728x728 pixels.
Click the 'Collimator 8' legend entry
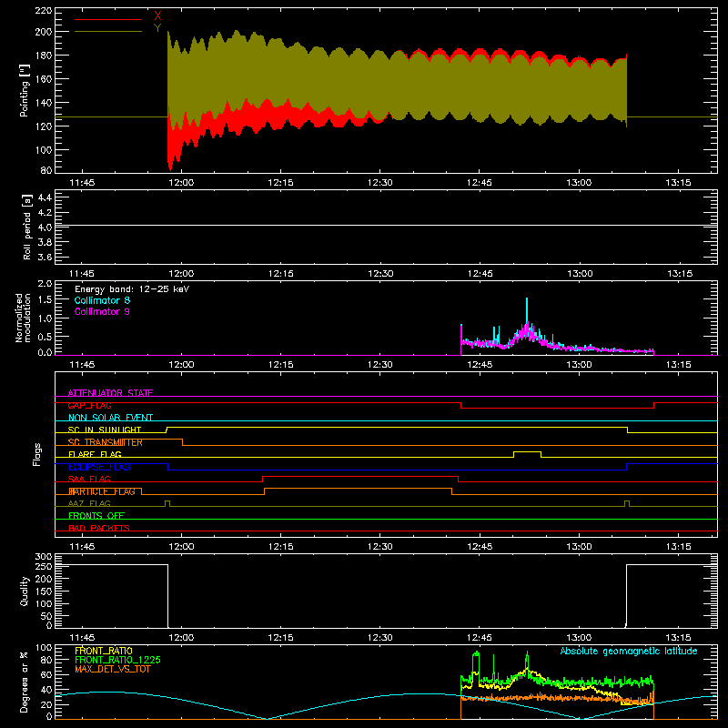tap(102, 300)
